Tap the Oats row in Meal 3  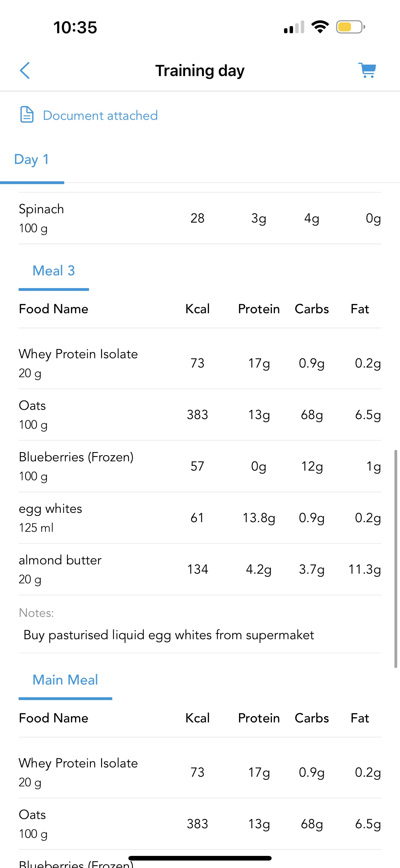(200, 415)
